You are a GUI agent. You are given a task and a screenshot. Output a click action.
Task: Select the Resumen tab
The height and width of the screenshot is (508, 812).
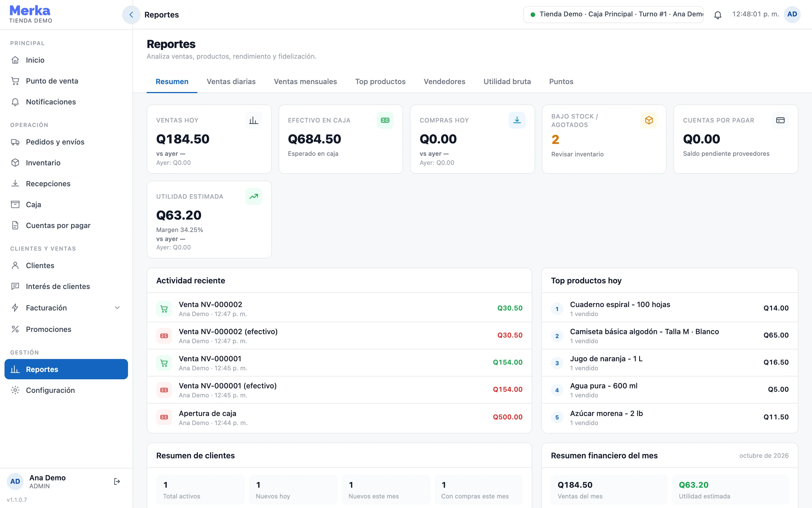point(172,82)
